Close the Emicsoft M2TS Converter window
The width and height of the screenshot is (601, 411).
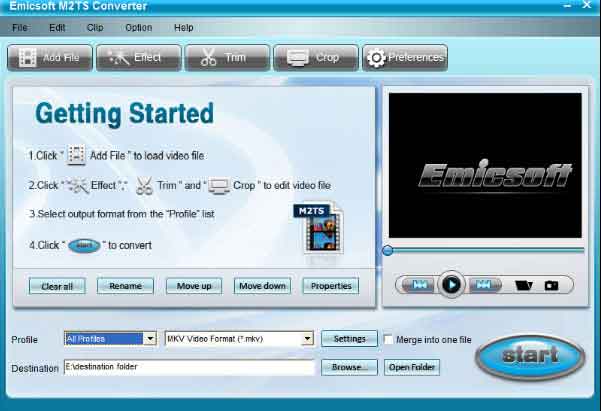[587, 5]
